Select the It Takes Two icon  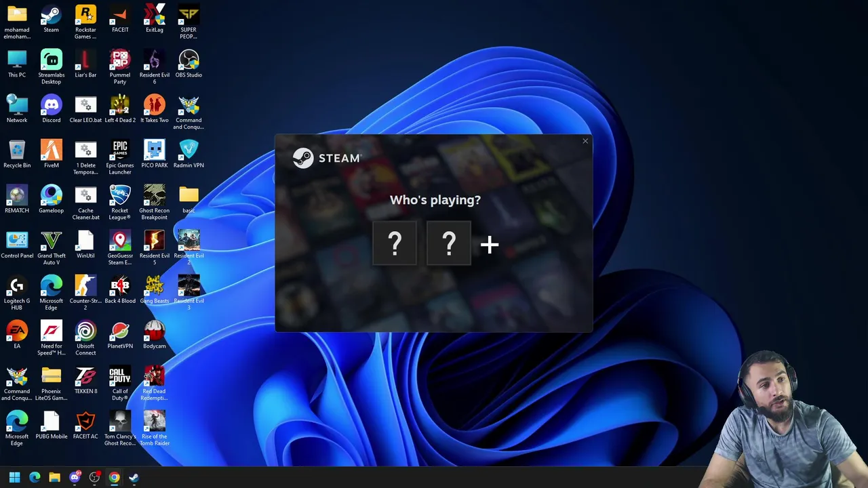[x=155, y=109]
